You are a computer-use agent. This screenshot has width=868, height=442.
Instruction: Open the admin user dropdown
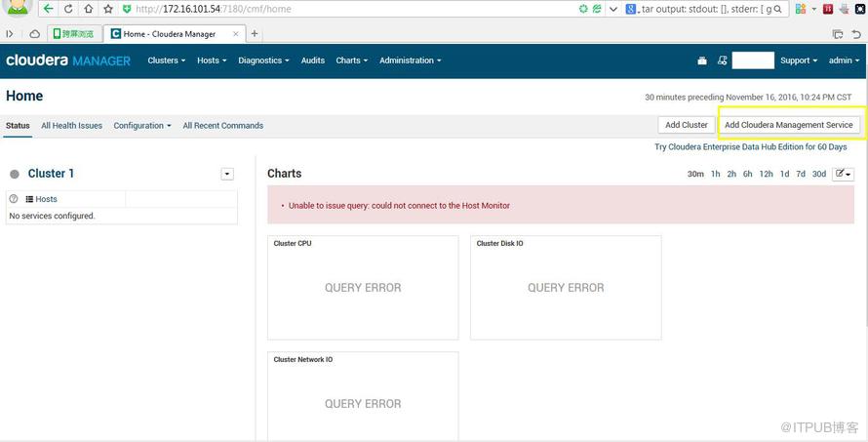coord(845,60)
